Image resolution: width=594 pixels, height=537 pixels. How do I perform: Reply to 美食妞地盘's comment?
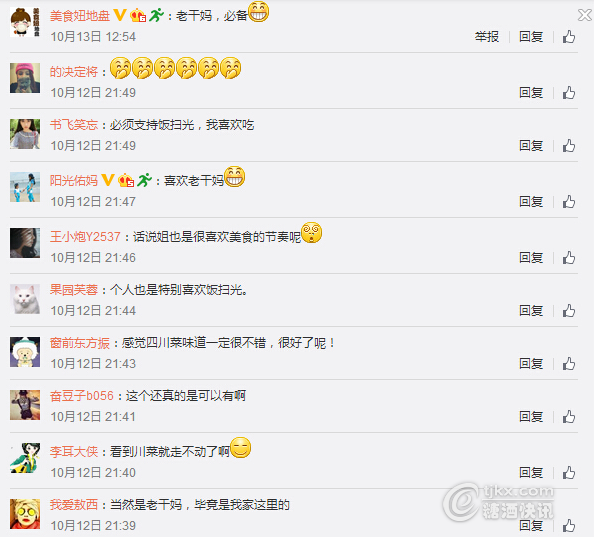click(x=531, y=37)
